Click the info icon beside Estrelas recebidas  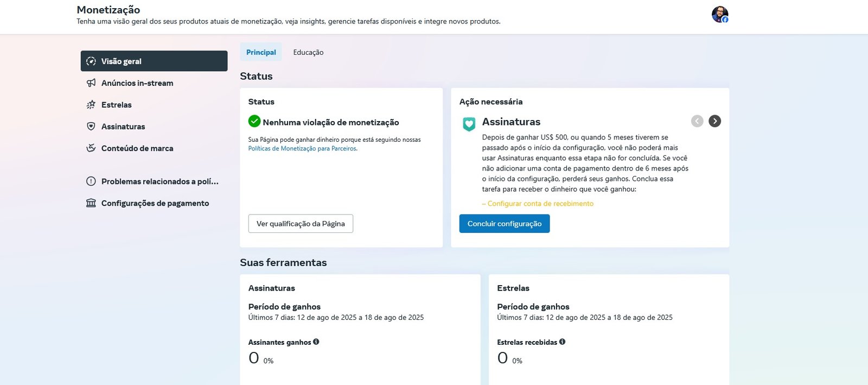(x=563, y=342)
